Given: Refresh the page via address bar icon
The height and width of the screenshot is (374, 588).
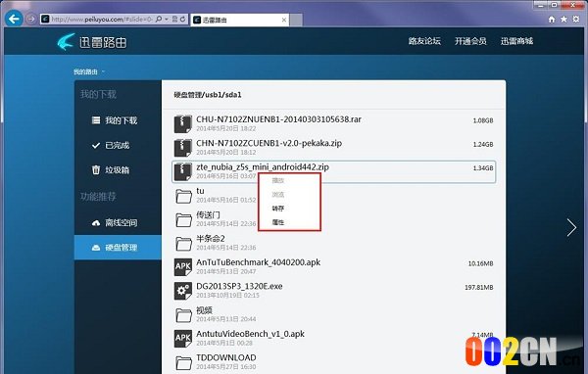Looking at the screenshot, I should tap(182, 19).
